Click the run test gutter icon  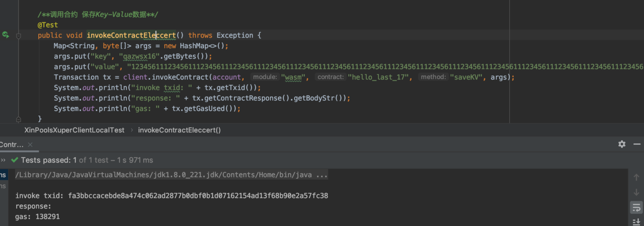coord(6,35)
